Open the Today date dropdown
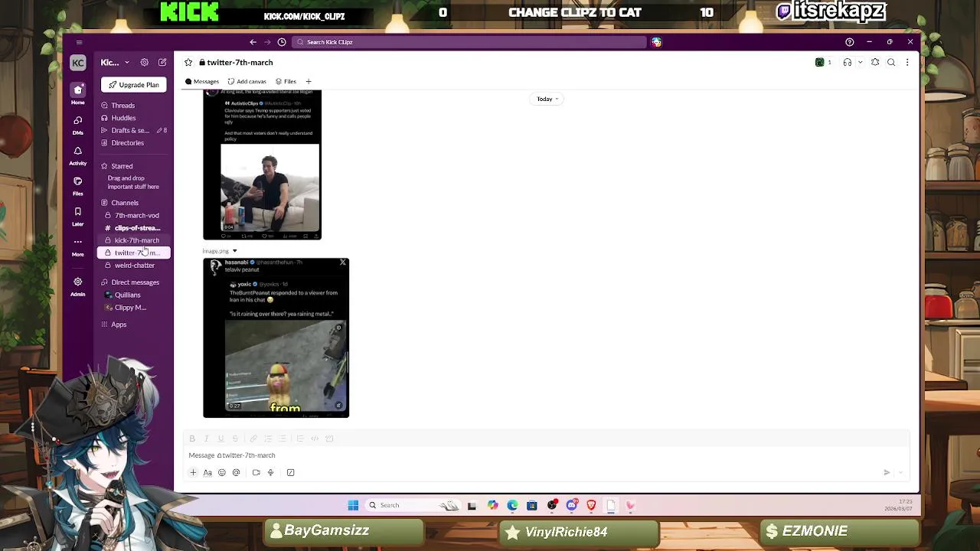 pyautogui.click(x=547, y=99)
